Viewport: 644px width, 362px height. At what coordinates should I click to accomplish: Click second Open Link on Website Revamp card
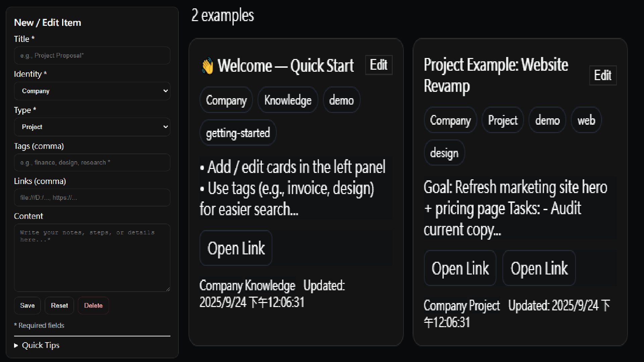pyautogui.click(x=539, y=268)
